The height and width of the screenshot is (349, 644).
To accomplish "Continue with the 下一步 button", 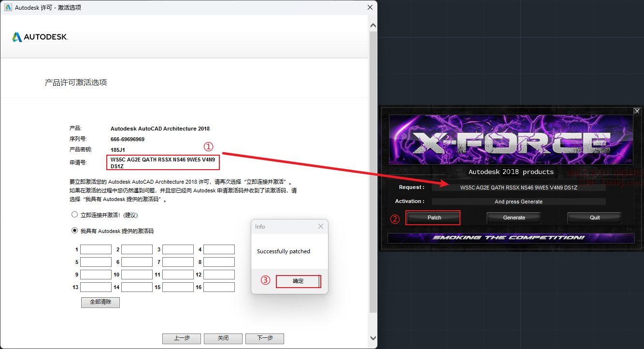I will [265, 338].
